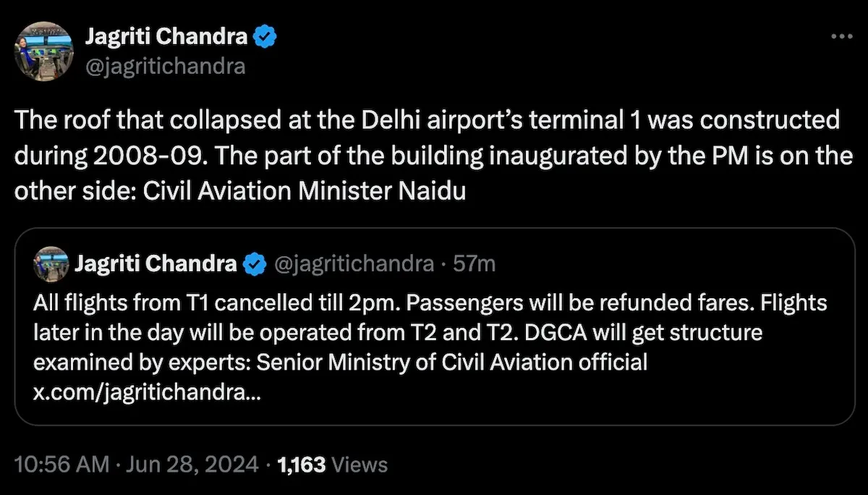868x495 pixels.
Task: Click the verified badge beside the main author name
Action: [265, 37]
